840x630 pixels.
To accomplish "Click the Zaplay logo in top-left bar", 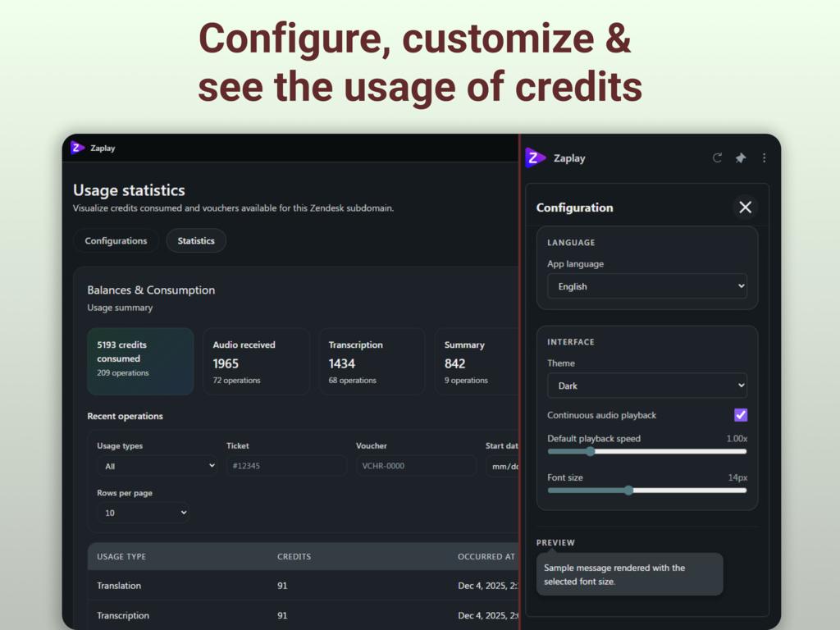I will [78, 148].
